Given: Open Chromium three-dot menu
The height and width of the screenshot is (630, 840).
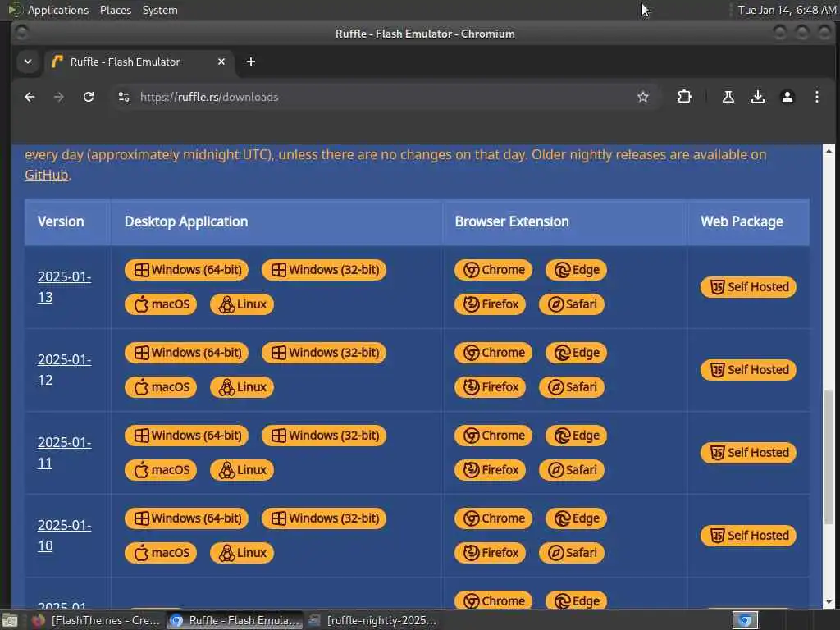Looking at the screenshot, I should click(x=816, y=97).
